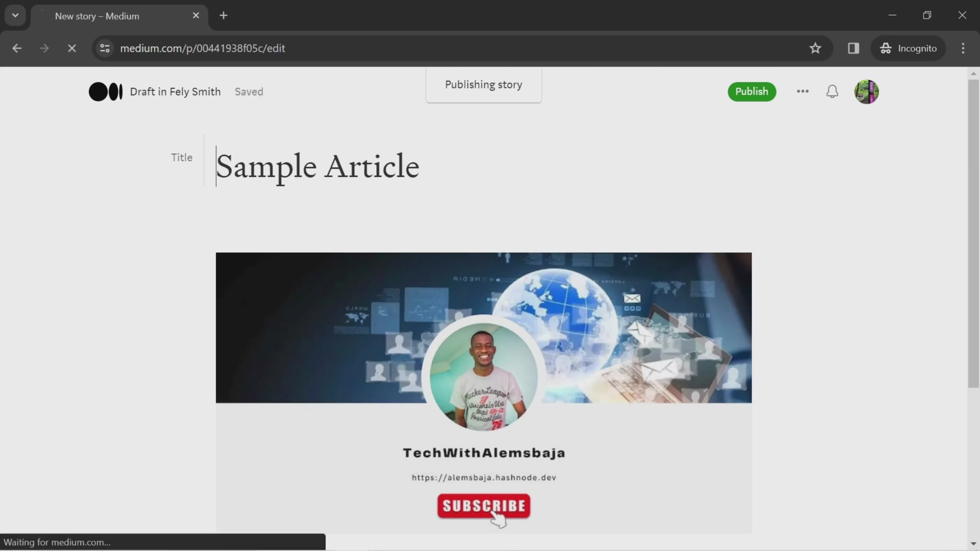Open the more options menu
The width and height of the screenshot is (980, 551).
click(802, 91)
